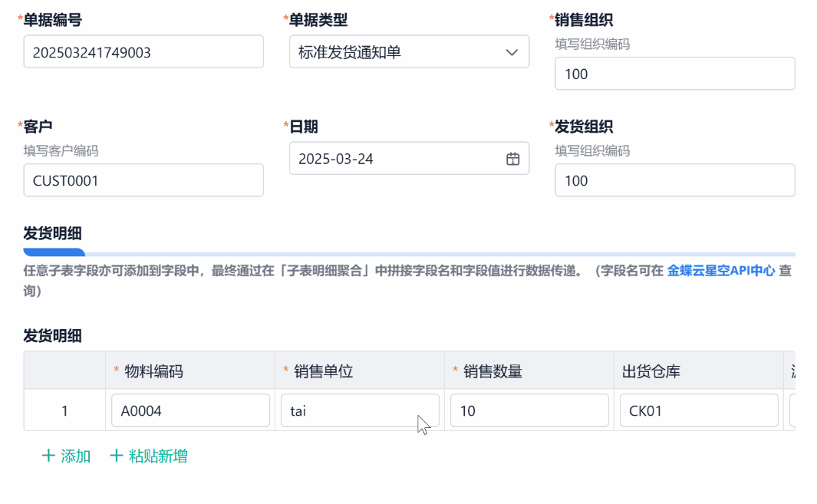Edit the 销售数量 cell with 10
Image resolution: width=817 pixels, height=504 pixels.
pyautogui.click(x=529, y=410)
